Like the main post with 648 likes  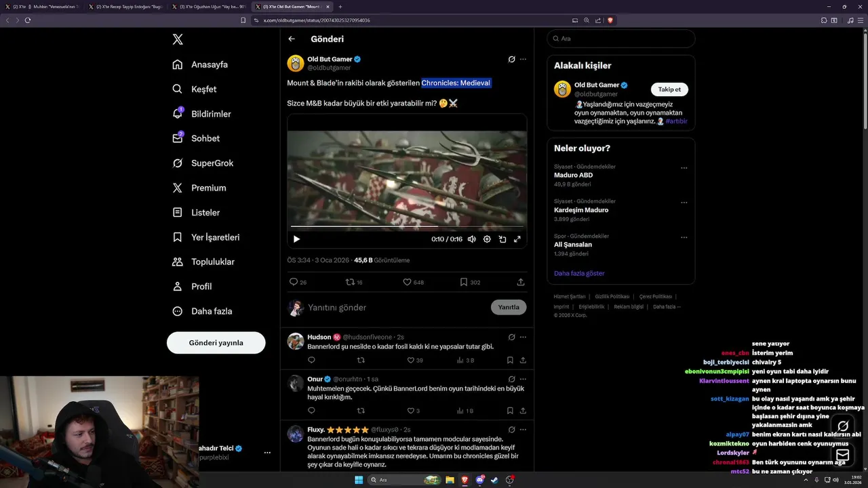[413, 282]
